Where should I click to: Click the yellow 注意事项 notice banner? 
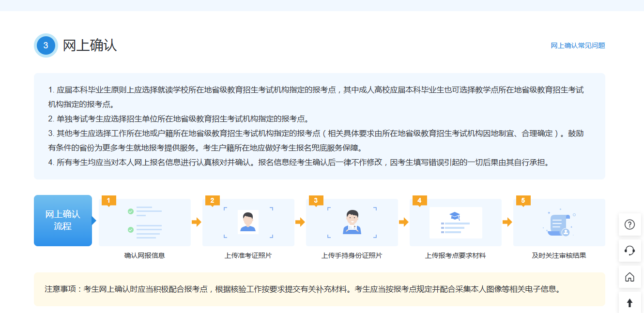pos(320,289)
